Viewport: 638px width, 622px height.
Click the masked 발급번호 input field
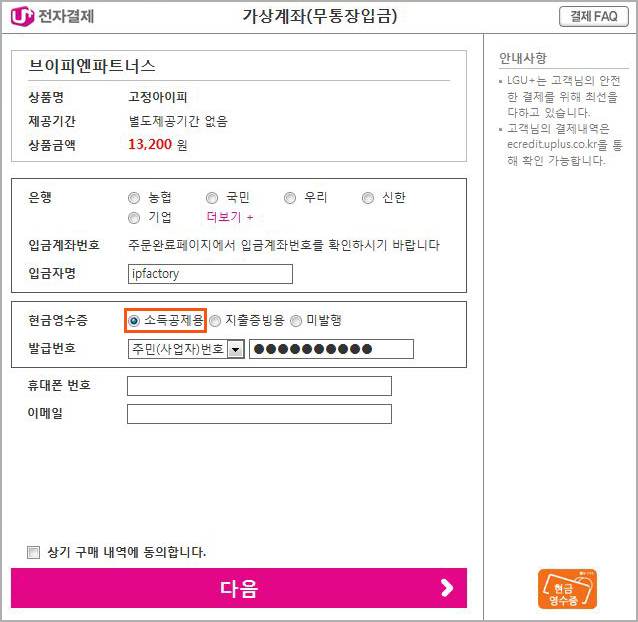click(331, 349)
